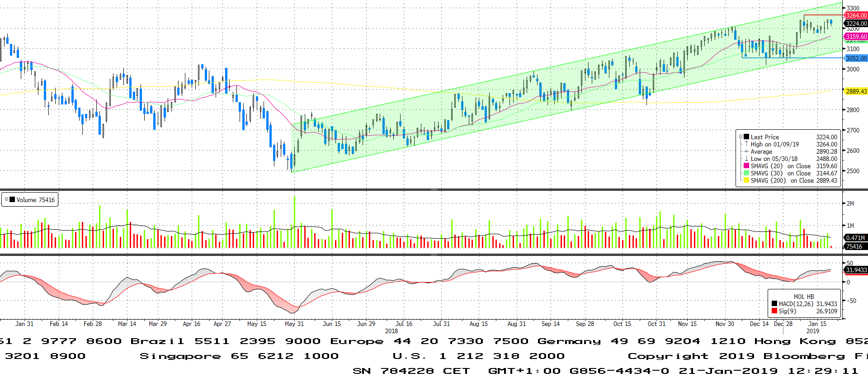The width and height of the screenshot is (868, 387).
Task: Click the red horizontal line at 3264 high
Action: point(823,15)
